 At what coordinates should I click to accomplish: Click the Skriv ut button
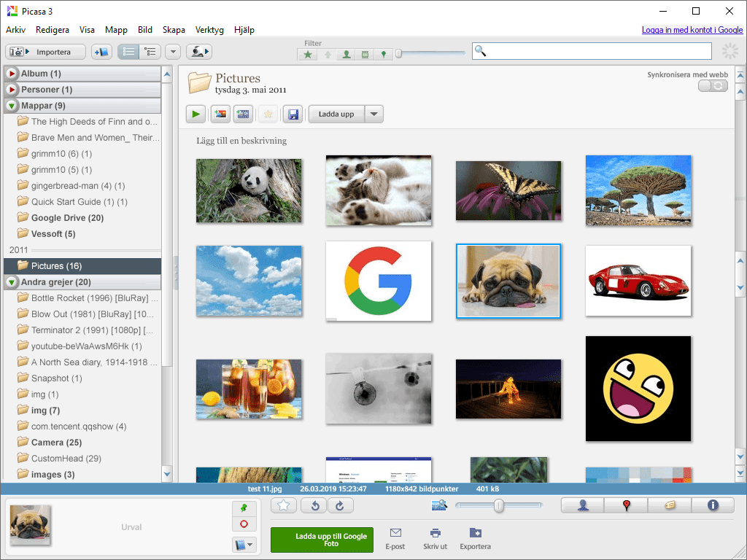coord(435,539)
